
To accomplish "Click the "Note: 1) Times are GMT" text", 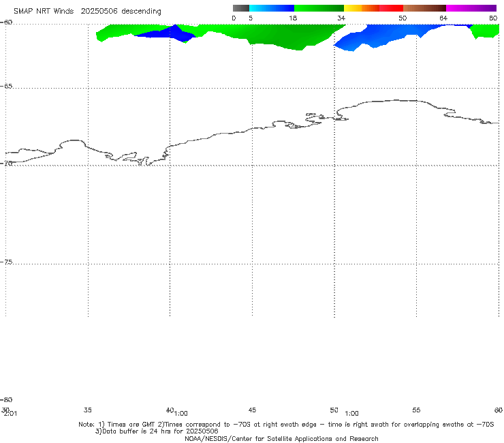I will [x=117, y=425].
